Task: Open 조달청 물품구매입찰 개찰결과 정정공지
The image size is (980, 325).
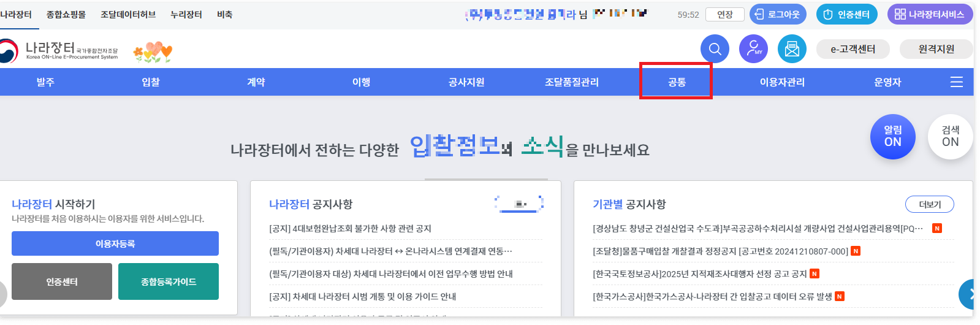Action: [720, 251]
